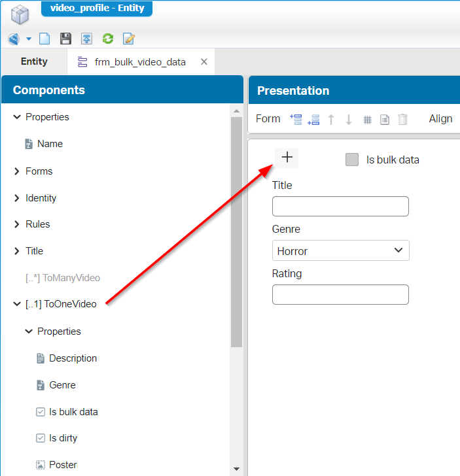Click the add row above icon
The width and height of the screenshot is (460, 476).
tap(296, 119)
